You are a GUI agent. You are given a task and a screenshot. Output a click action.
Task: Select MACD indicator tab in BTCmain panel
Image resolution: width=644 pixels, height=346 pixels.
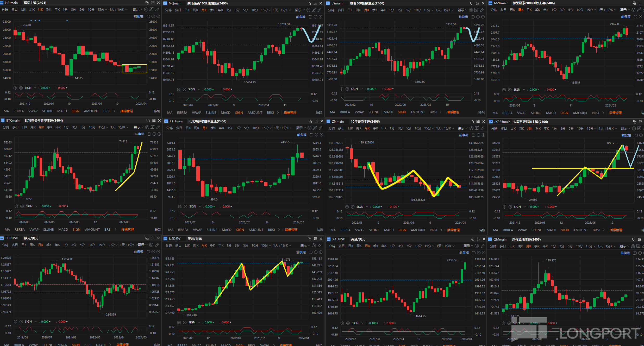point(63,230)
